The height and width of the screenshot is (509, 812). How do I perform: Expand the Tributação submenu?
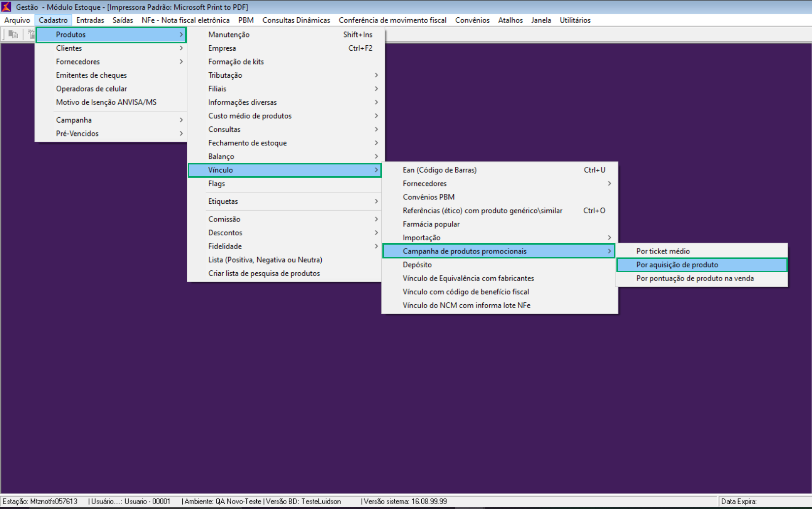(285, 75)
